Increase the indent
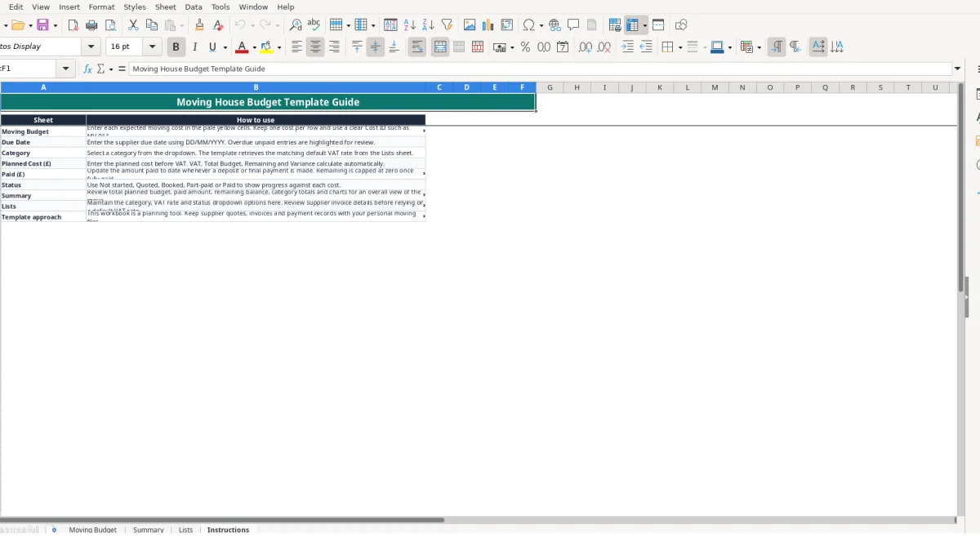This screenshot has width=980, height=551. tap(627, 47)
